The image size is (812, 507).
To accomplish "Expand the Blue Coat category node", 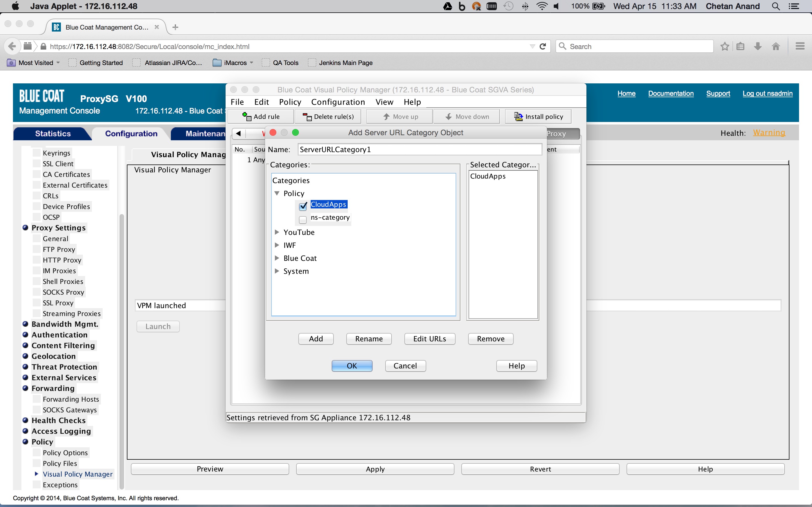I will click(x=277, y=258).
